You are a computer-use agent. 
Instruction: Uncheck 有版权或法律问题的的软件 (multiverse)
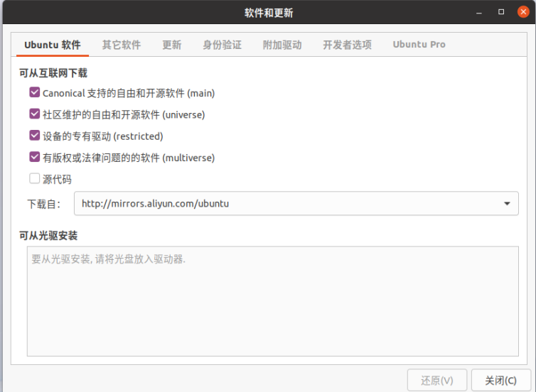click(35, 157)
